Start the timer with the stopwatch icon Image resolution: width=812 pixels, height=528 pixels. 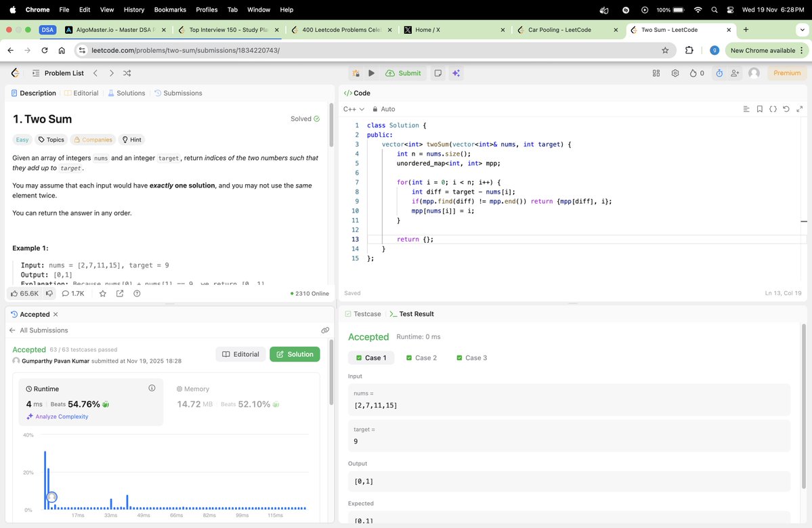coord(719,73)
